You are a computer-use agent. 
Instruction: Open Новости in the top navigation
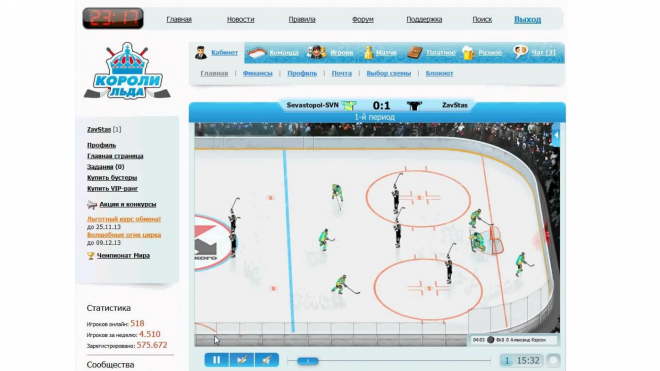point(240,19)
